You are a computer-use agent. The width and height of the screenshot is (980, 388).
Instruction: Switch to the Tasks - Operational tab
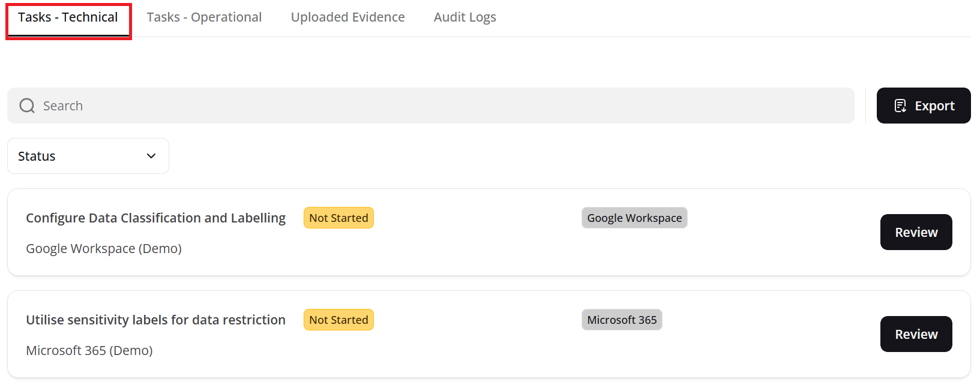pyautogui.click(x=204, y=17)
